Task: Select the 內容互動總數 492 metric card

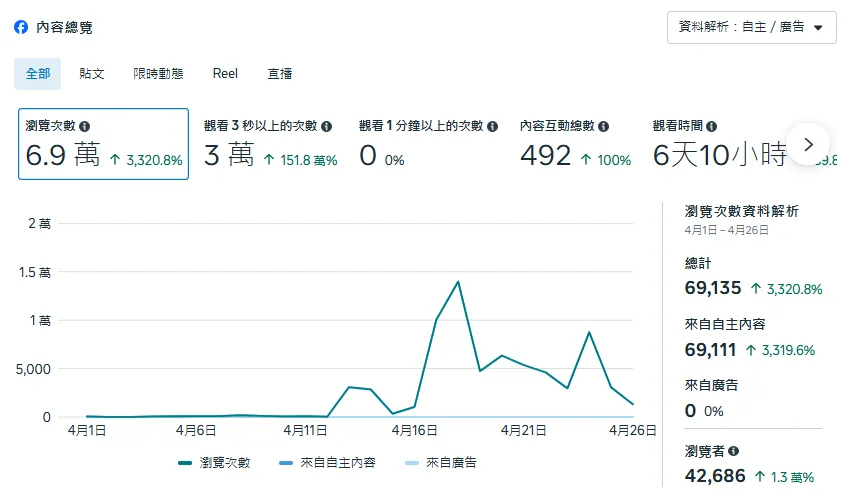Action: [575, 144]
